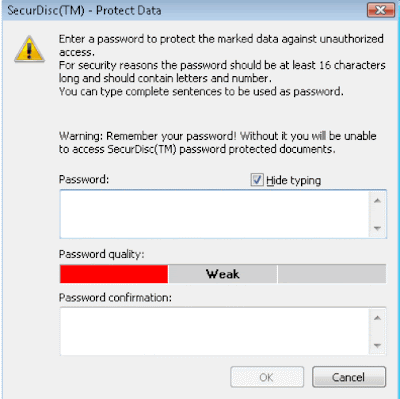
Task: Click inside the Password text field
Action: (x=214, y=214)
